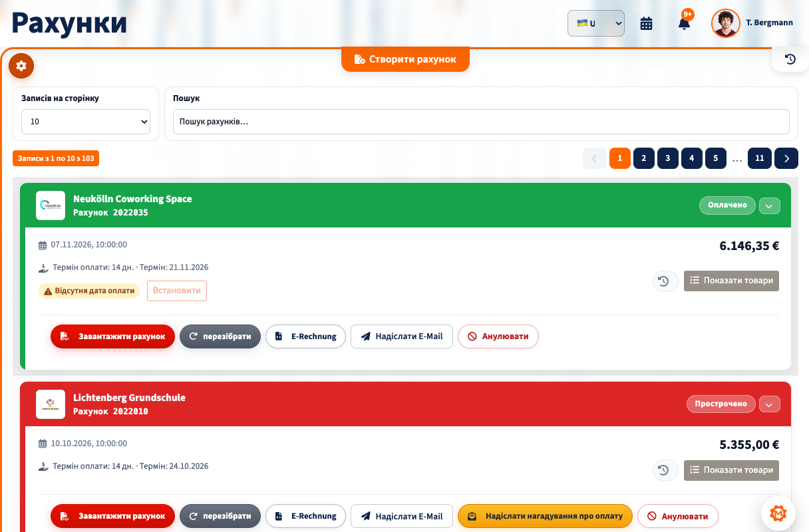Go to pagination page 3
Screen dimensions: 809x532
point(668,158)
